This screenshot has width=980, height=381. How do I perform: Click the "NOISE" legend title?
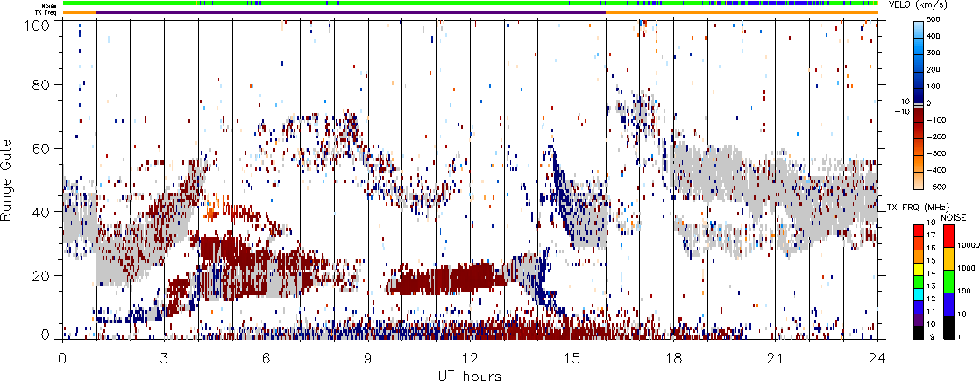954,216
